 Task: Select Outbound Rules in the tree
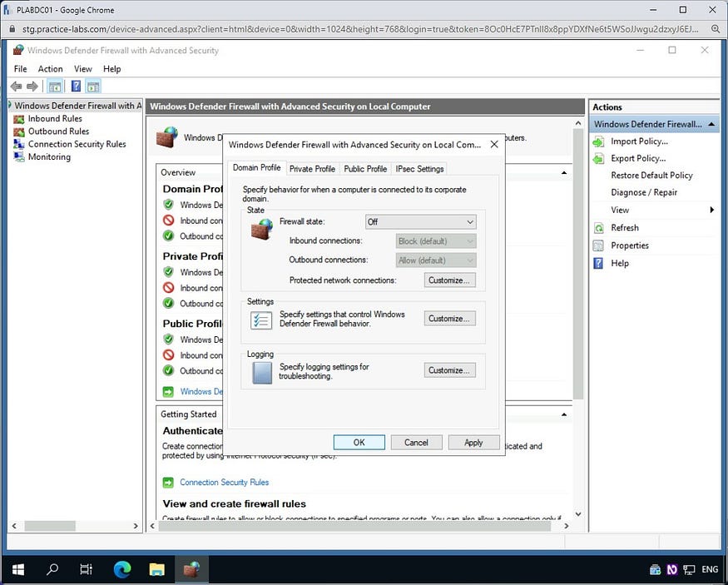(58, 131)
